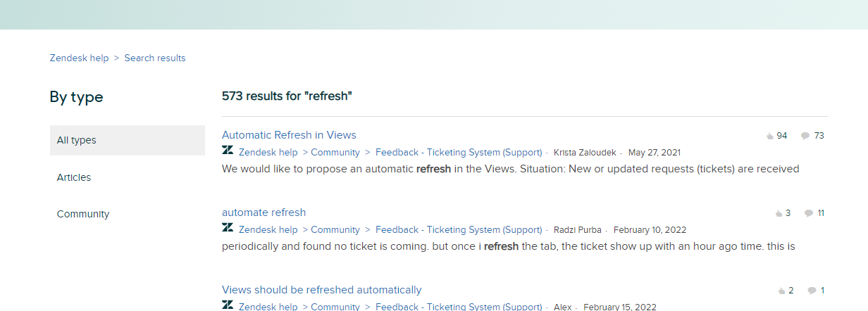
Task: Filter results by Community type
Action: click(x=83, y=214)
